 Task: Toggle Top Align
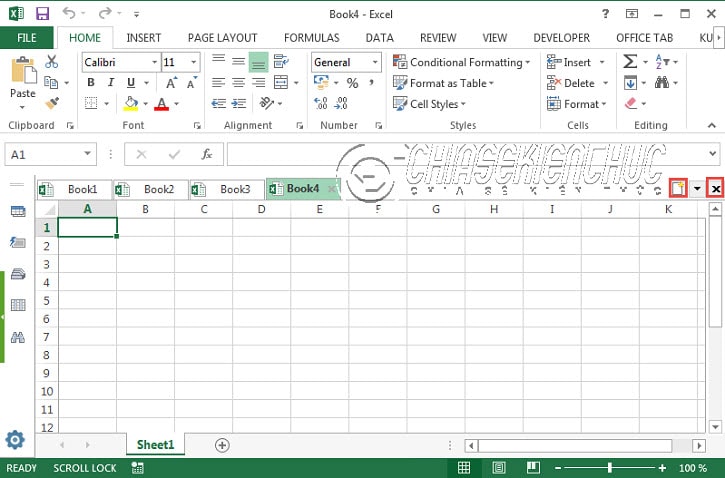[x=218, y=61]
